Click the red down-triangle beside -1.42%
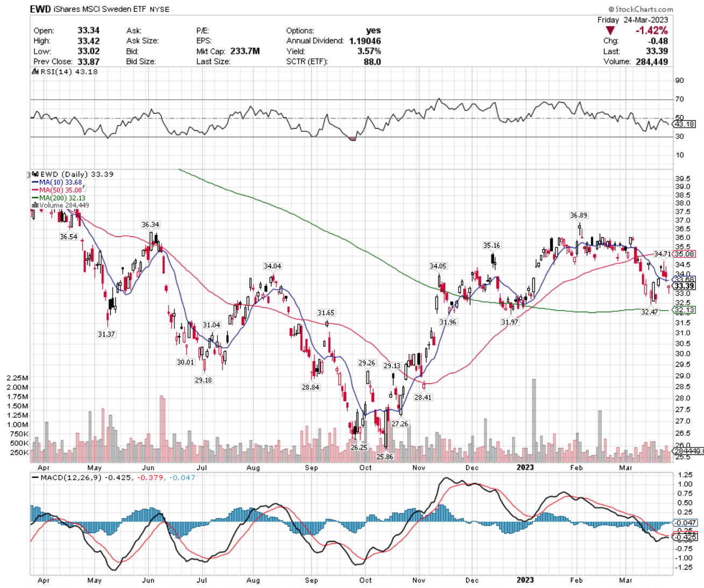Screen dimensions: 704x588 click(611, 31)
